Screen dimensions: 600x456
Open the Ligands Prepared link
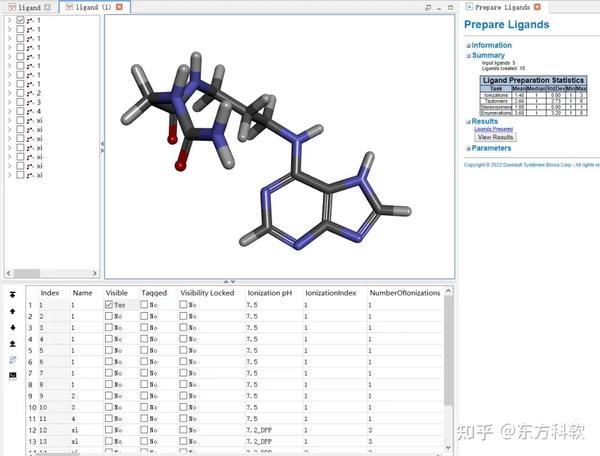493,129
